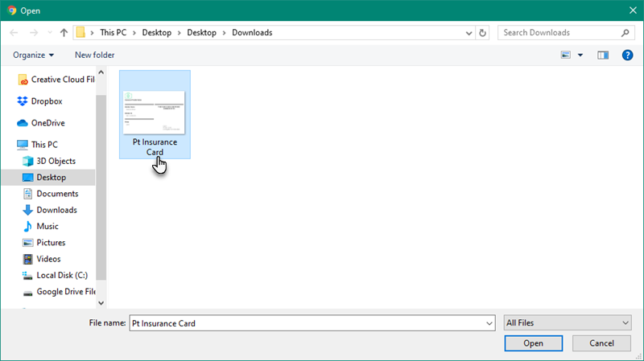Click the 3D Objects cube icon

(28, 162)
